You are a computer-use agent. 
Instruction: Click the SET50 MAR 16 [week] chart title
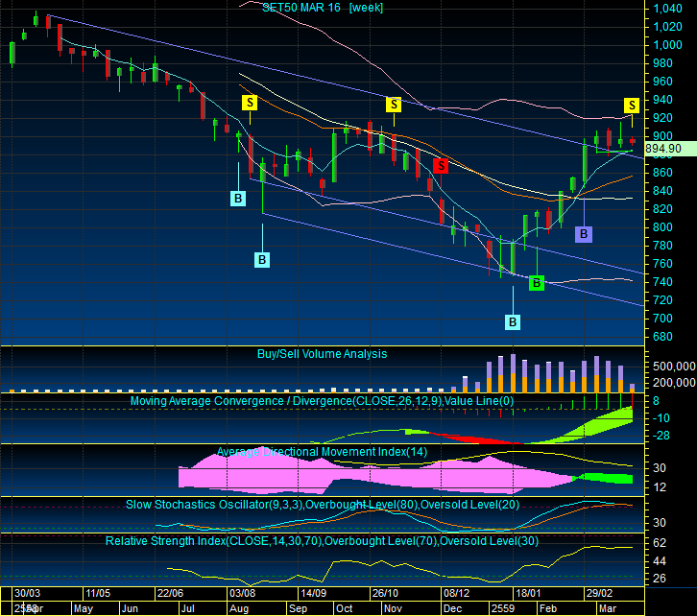[x=323, y=8]
